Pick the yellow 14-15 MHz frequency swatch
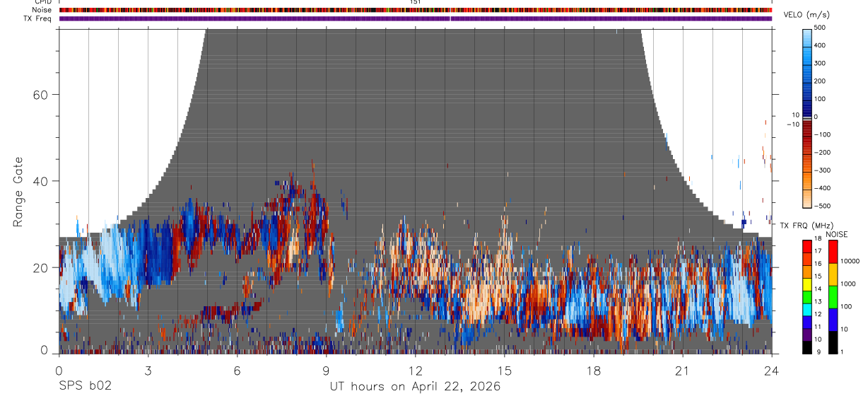 click(x=807, y=284)
